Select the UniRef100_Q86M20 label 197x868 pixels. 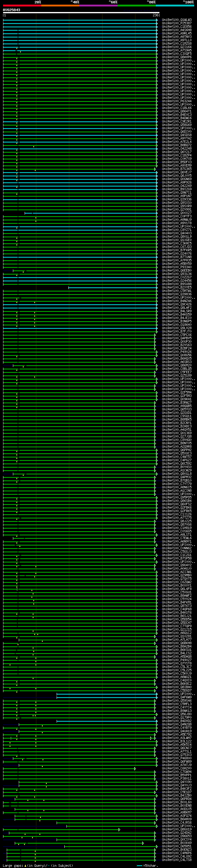pyautogui.click(x=176, y=365)
